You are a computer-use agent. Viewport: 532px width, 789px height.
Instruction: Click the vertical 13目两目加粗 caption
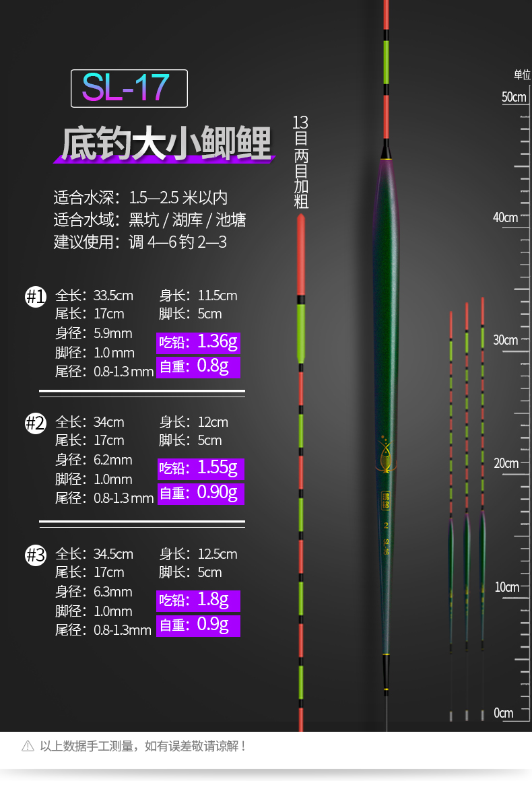coord(300,162)
